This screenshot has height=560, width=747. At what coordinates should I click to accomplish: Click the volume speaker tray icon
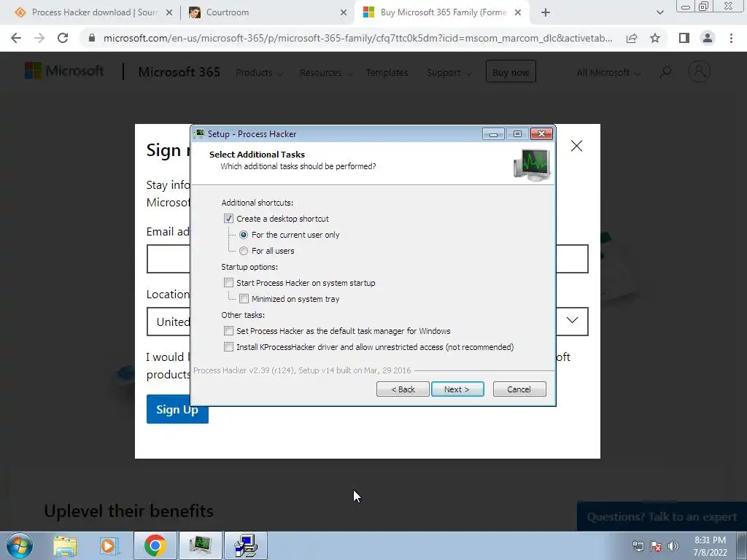coord(673,546)
